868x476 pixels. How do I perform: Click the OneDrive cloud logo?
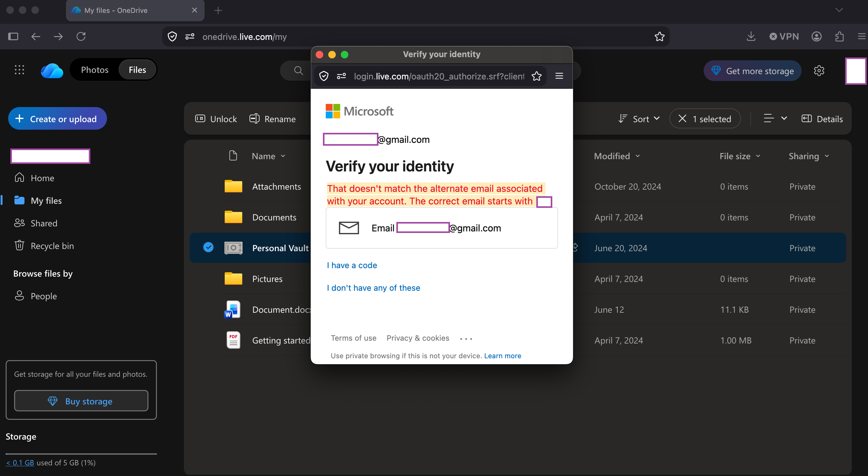(x=52, y=70)
